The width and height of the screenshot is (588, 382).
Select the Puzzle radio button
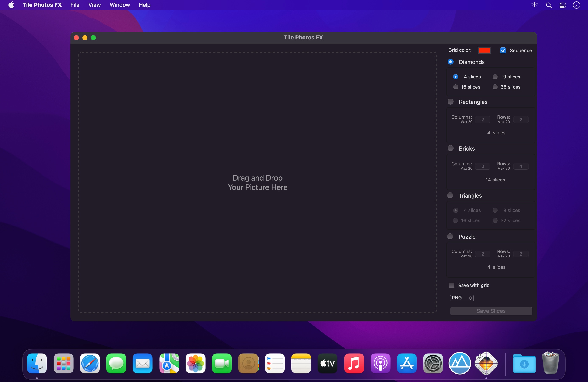[450, 237]
